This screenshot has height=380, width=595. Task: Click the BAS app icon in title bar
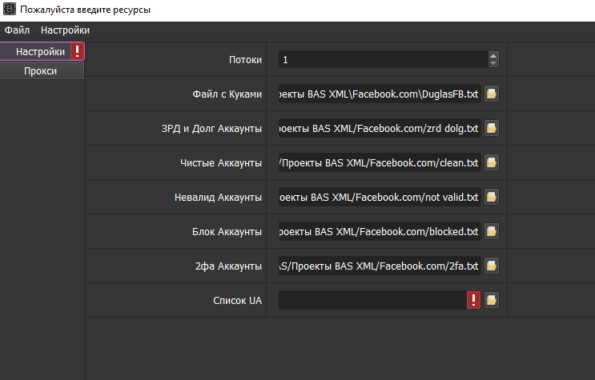tap(9, 9)
